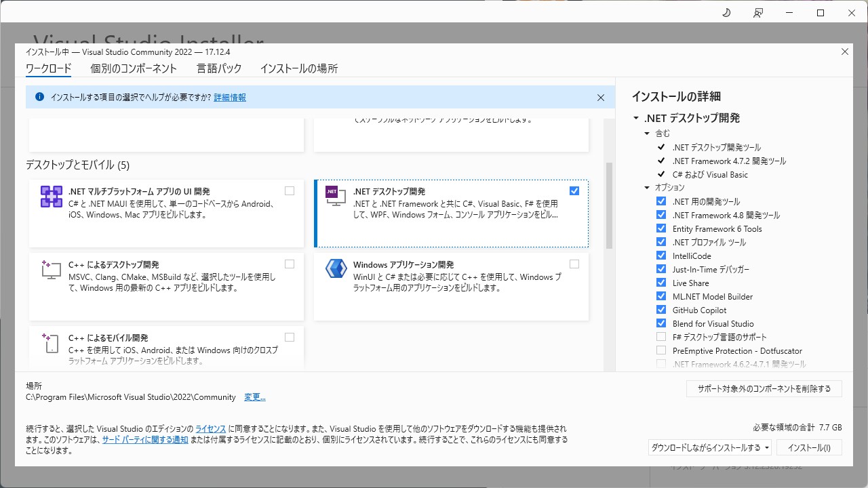Collapse the オプション section
This screenshot has width=868, height=488.
[x=647, y=188]
